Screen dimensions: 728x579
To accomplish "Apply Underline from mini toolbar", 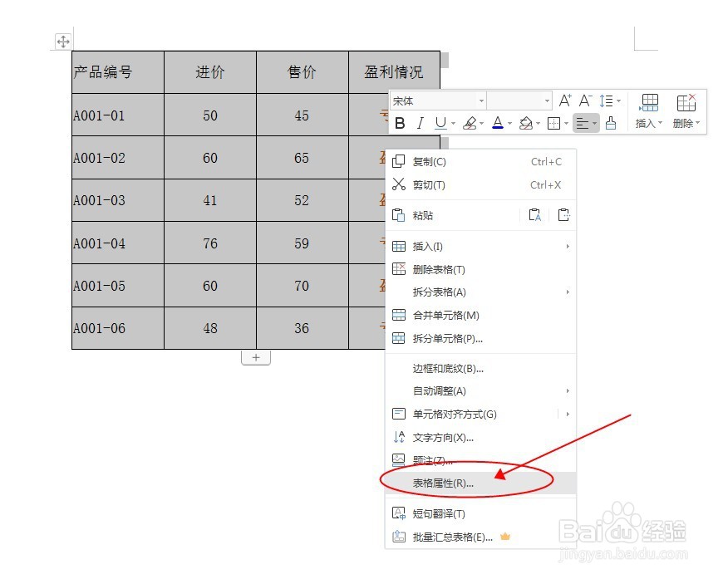I will (440, 124).
